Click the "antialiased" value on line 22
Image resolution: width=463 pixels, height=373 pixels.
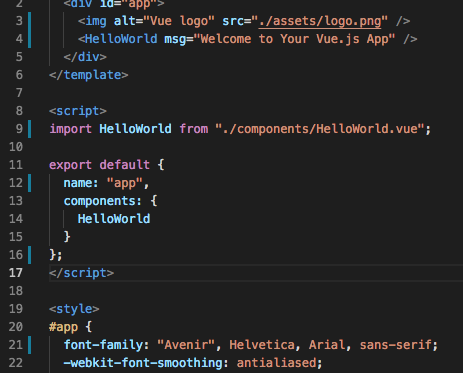click(x=276, y=363)
